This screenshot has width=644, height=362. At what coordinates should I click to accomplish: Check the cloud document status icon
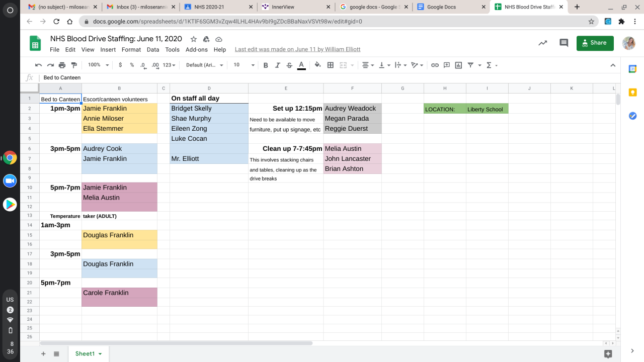[219, 39]
